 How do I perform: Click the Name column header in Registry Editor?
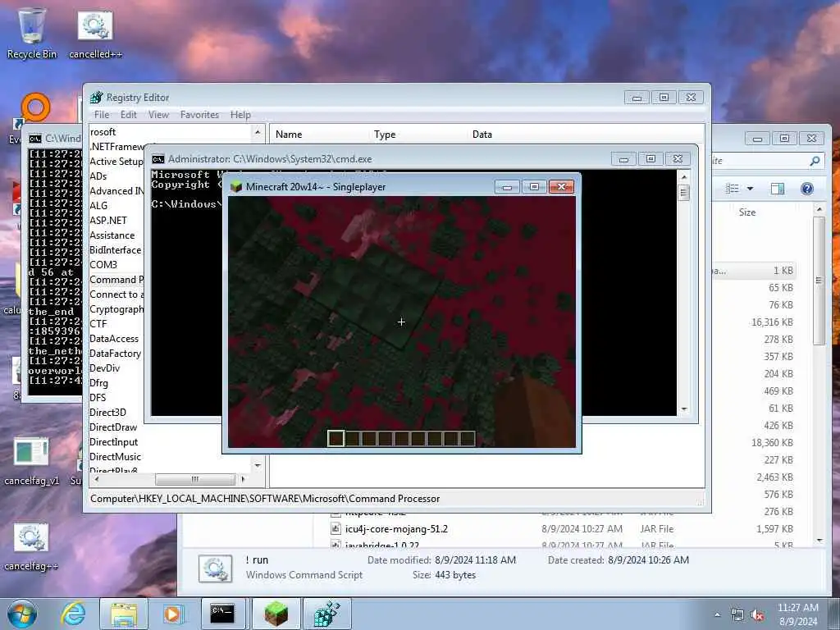click(x=289, y=135)
